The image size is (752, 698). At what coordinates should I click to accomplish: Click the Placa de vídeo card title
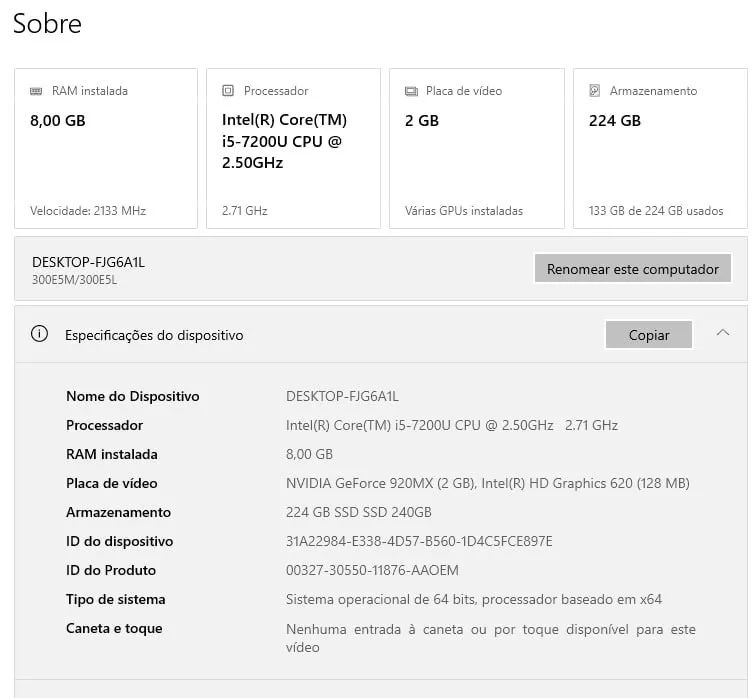464,91
